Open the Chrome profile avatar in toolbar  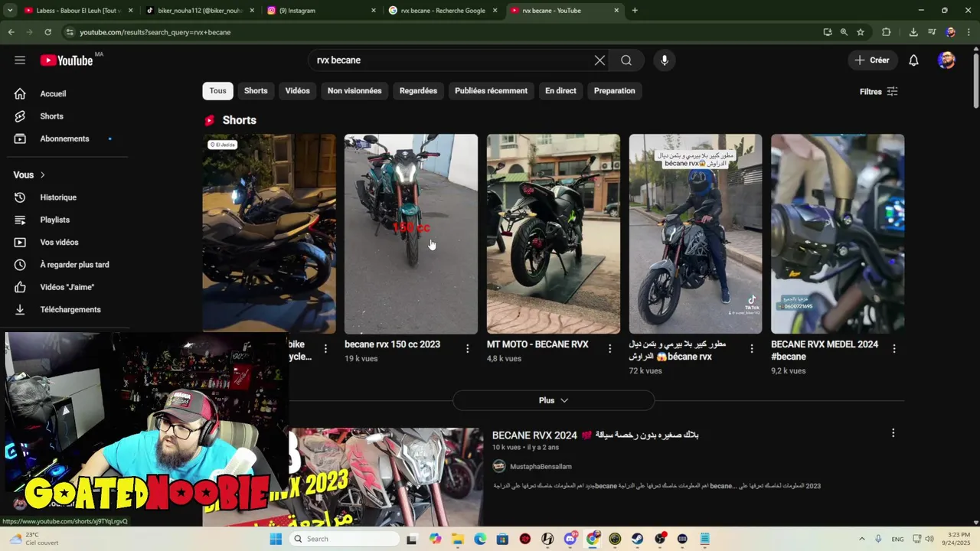point(950,32)
